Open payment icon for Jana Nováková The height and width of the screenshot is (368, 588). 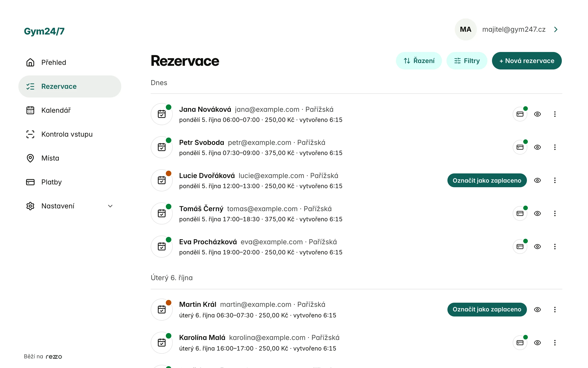[x=520, y=114]
